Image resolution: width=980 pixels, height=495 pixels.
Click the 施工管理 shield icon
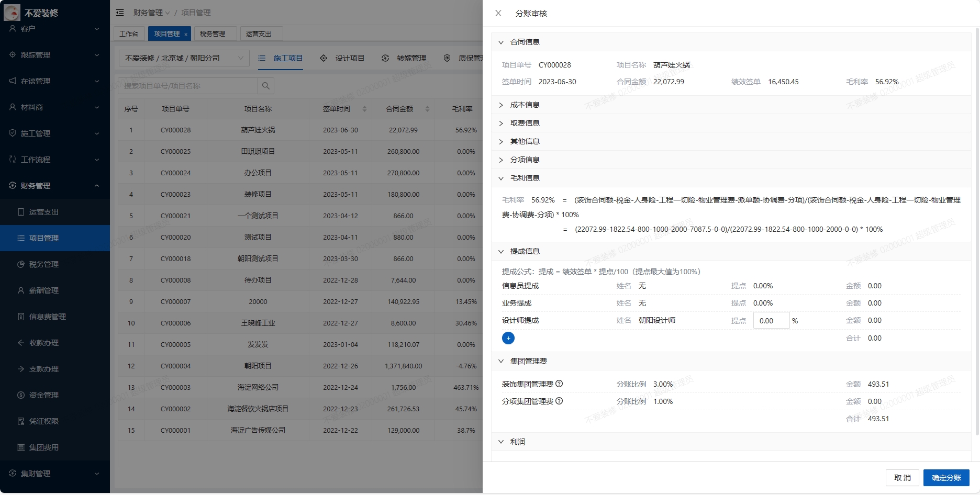point(13,133)
